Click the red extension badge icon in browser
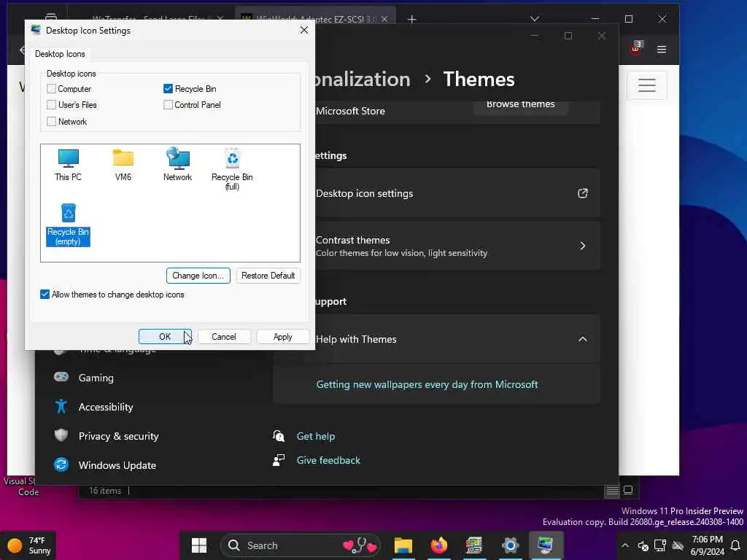This screenshot has width=747, height=560. tap(636, 48)
